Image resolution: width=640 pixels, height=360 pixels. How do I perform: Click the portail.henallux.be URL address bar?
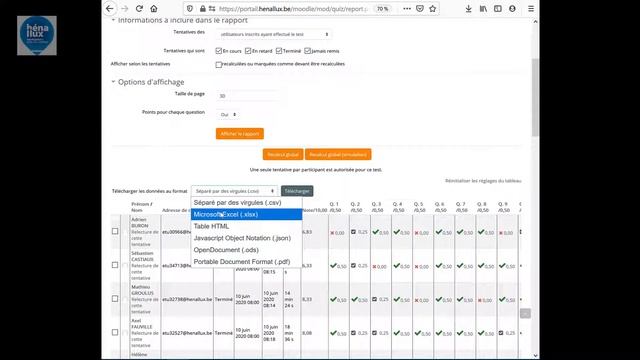(x=293, y=9)
